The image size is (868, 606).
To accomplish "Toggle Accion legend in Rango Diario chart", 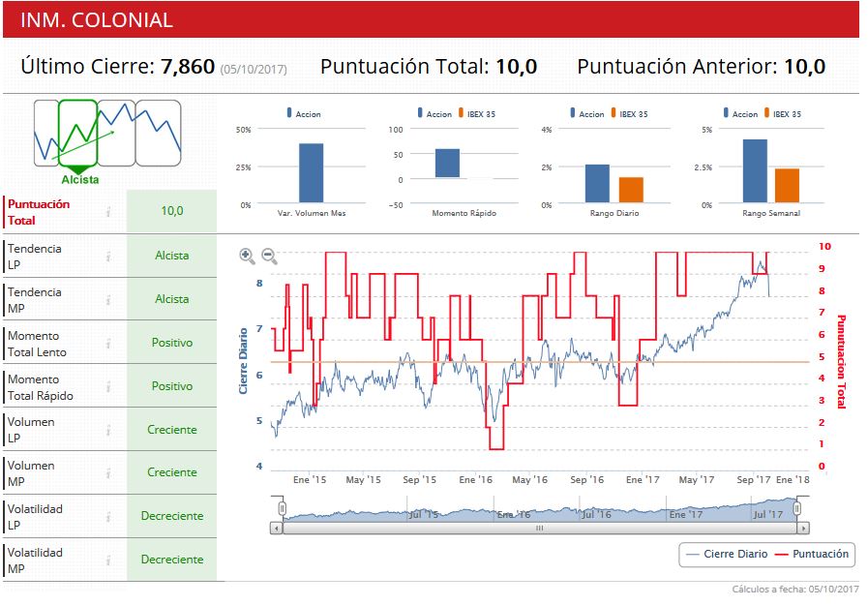I will click(x=587, y=113).
